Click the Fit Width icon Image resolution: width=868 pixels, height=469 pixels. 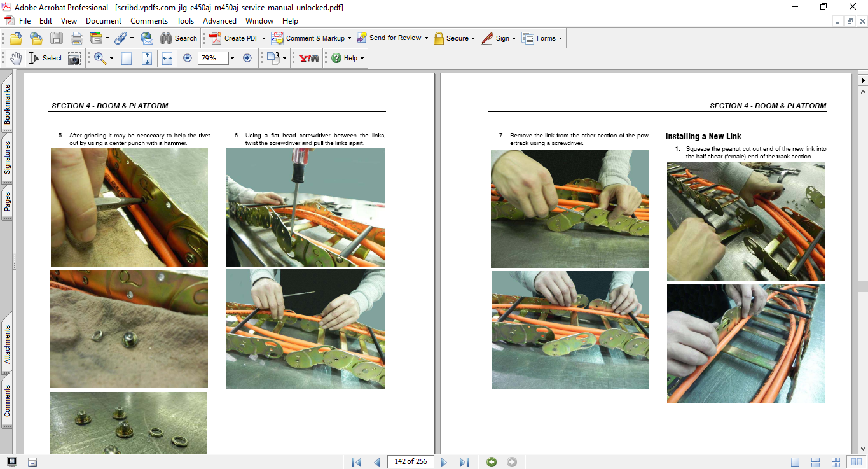pos(167,58)
